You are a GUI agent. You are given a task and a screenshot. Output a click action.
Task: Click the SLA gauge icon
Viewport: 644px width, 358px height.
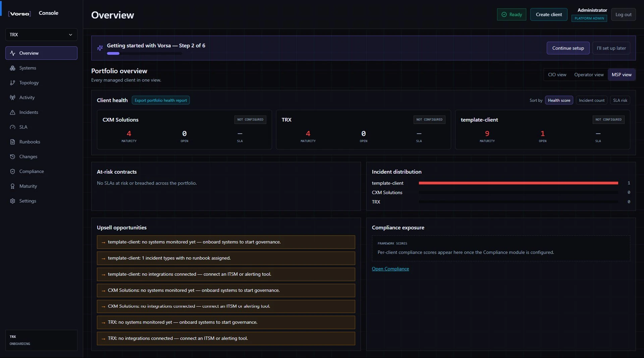click(13, 127)
